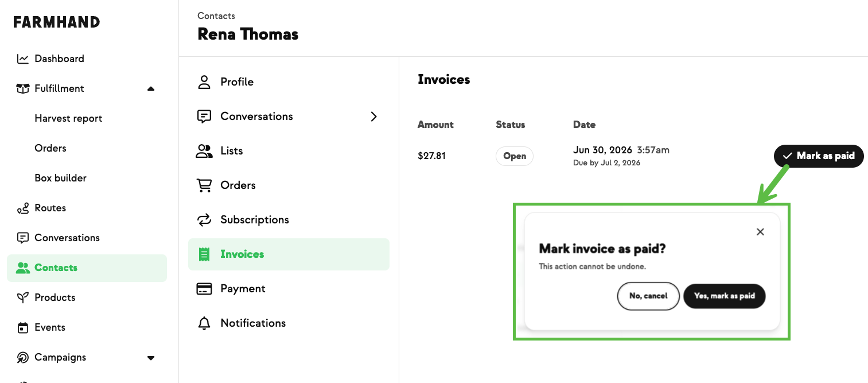The height and width of the screenshot is (383, 868).
Task: Click the Contacts people icon
Action: tap(23, 268)
